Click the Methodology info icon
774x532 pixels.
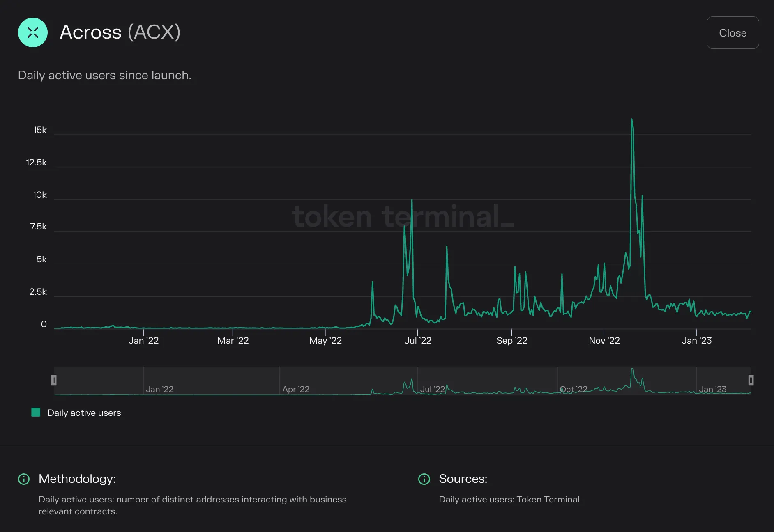(x=24, y=479)
